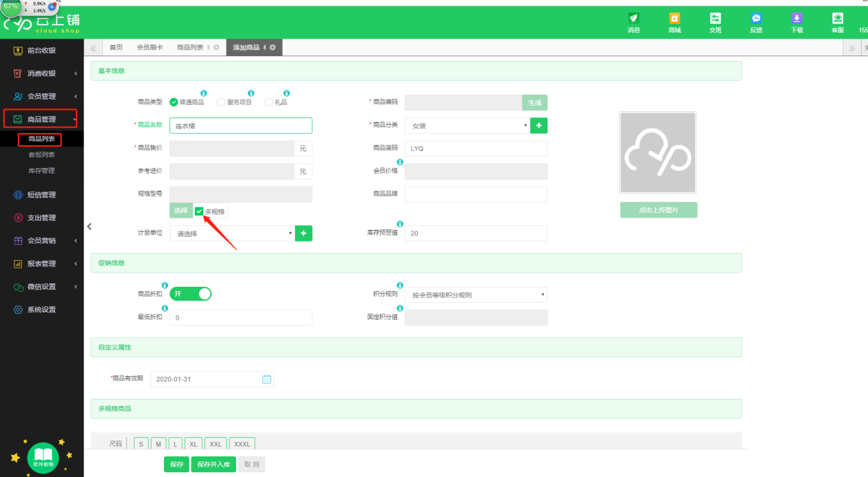Switch to the 会员刷卡 tab

(150, 47)
